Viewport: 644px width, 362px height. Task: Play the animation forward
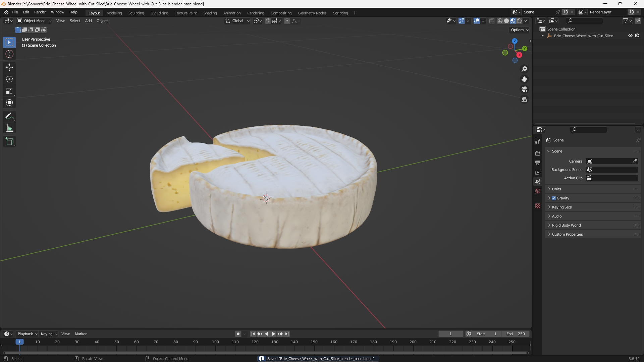273,334
